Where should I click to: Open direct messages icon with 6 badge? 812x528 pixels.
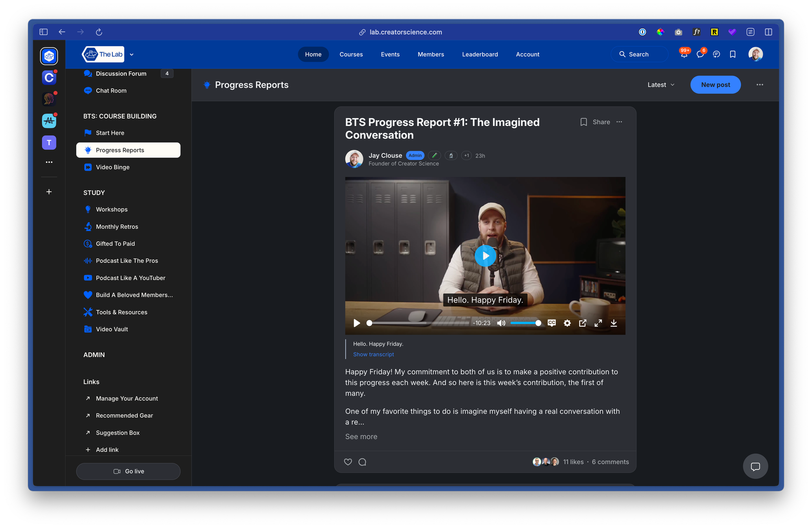[700, 54]
